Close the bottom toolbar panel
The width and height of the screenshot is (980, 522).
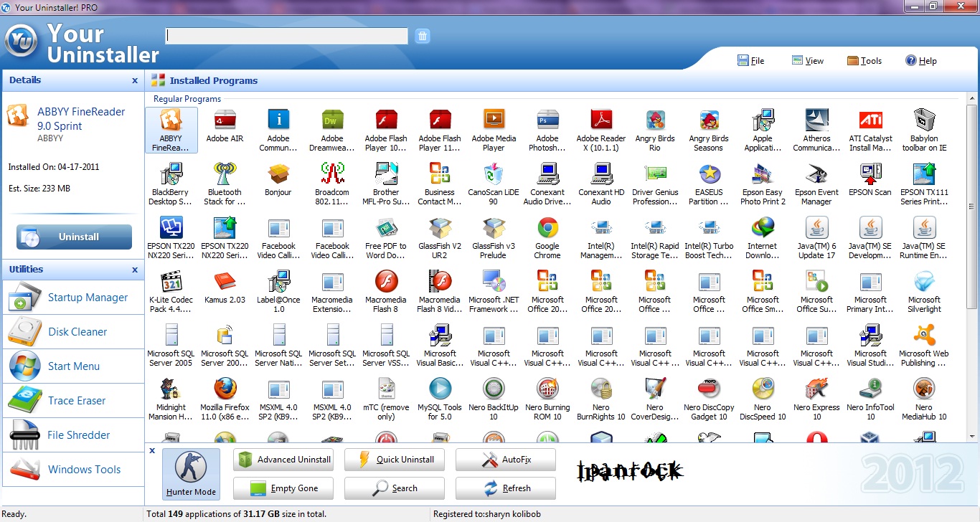(x=152, y=451)
